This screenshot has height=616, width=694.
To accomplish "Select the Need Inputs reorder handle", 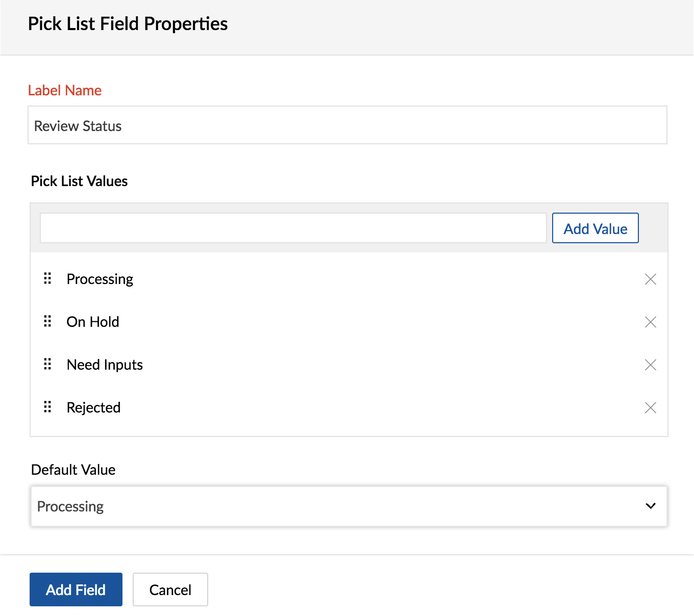I will pos(47,364).
